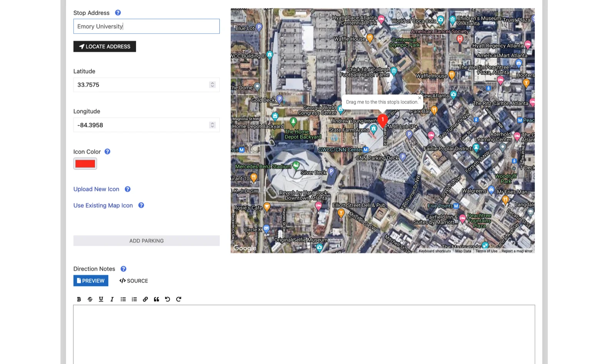
Task: Insert a bulleted list
Action: 123,299
